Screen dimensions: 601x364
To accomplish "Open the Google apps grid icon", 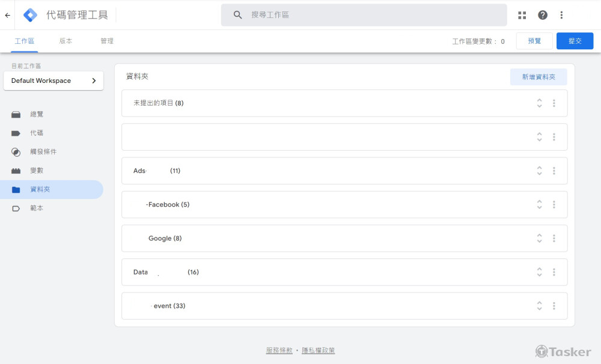I will click(522, 15).
